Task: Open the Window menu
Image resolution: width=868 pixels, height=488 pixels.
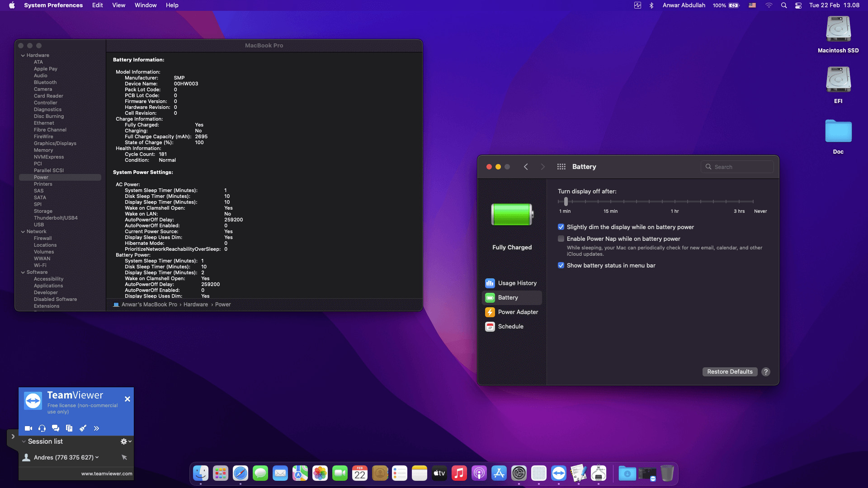Action: click(146, 5)
